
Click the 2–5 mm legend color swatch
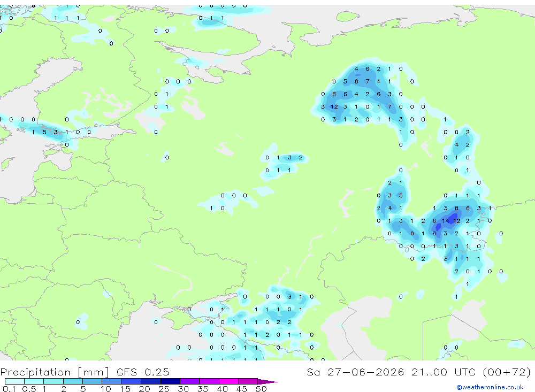coord(73,381)
